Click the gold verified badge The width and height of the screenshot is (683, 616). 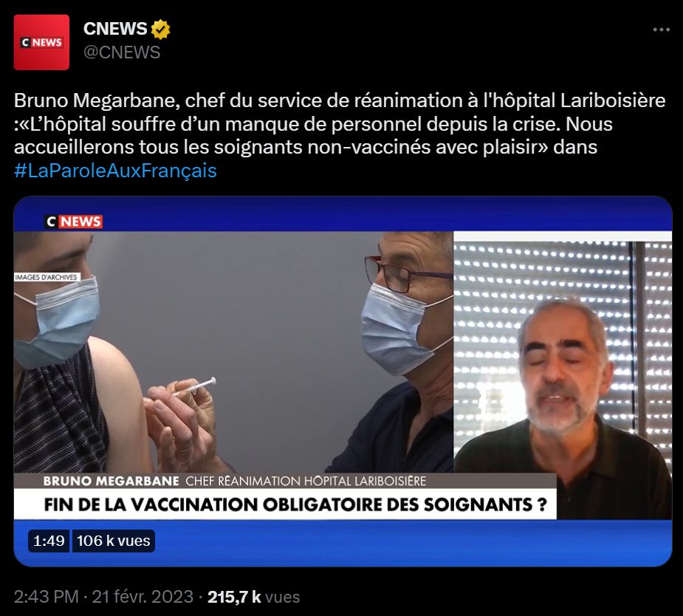coord(160,30)
